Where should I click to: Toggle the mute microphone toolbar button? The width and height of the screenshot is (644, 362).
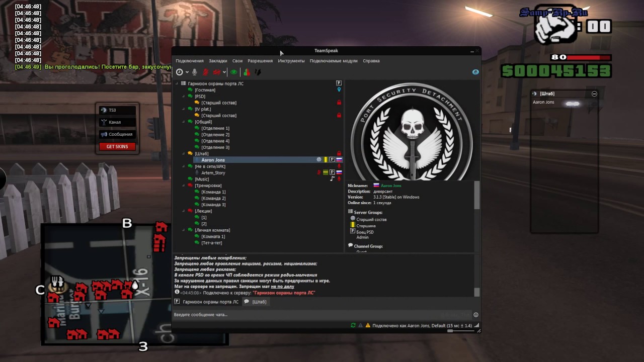click(x=205, y=72)
